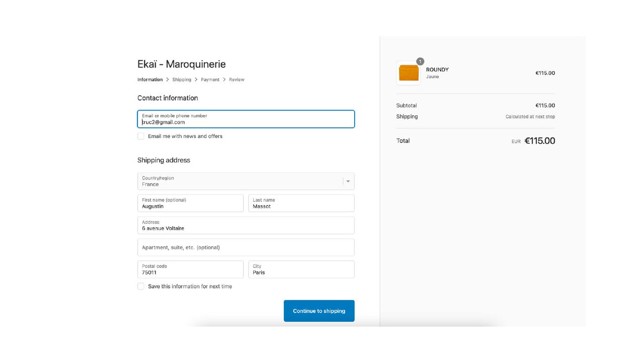
Task: Click chevron between Payment and Review
Action: [x=224, y=79]
